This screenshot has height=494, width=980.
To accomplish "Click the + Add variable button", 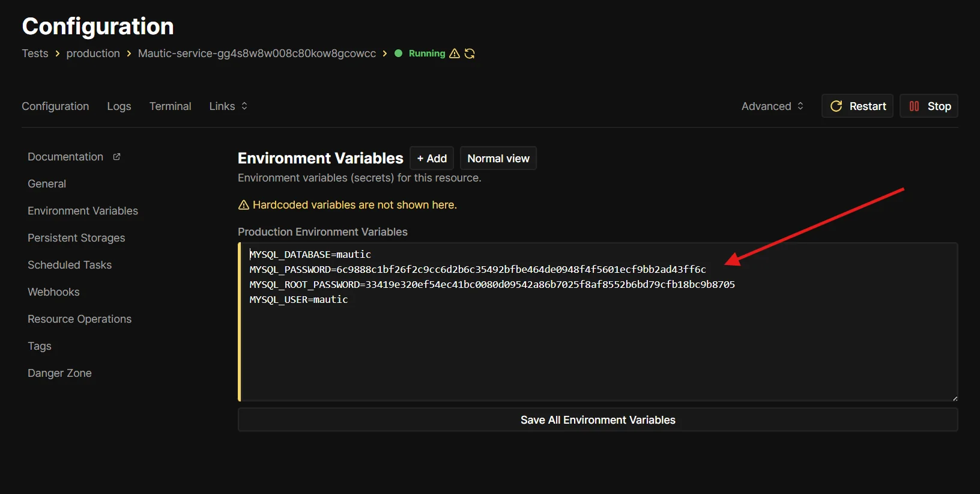I will 432,159.
